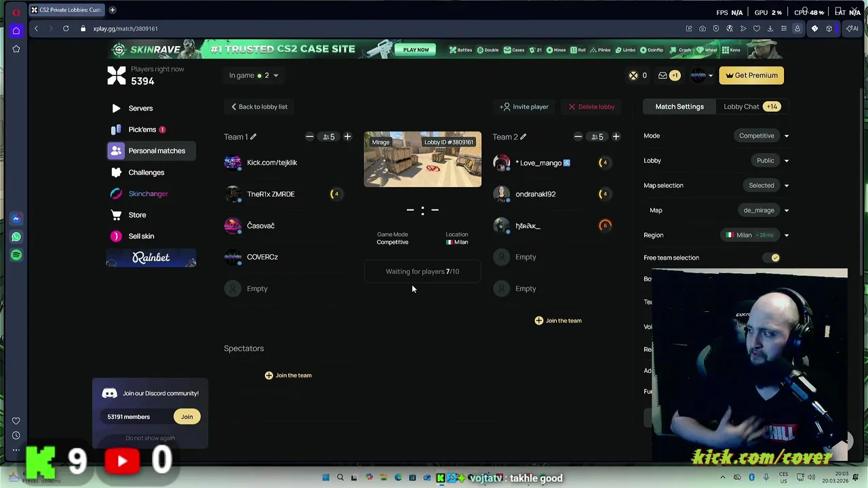Image resolution: width=868 pixels, height=488 pixels.
Task: Open the de_mirage map dropdown
Action: pyautogui.click(x=765, y=210)
